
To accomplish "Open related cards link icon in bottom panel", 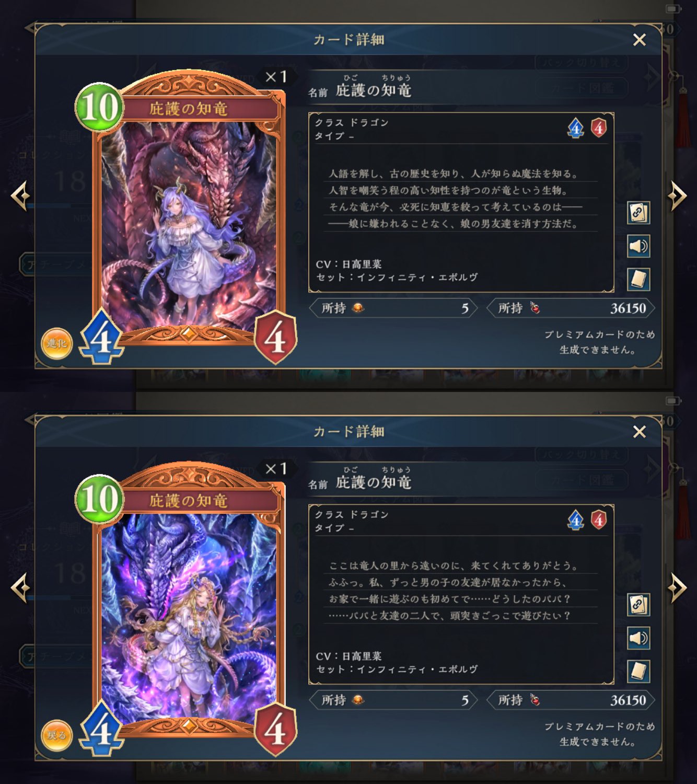I will [638, 605].
